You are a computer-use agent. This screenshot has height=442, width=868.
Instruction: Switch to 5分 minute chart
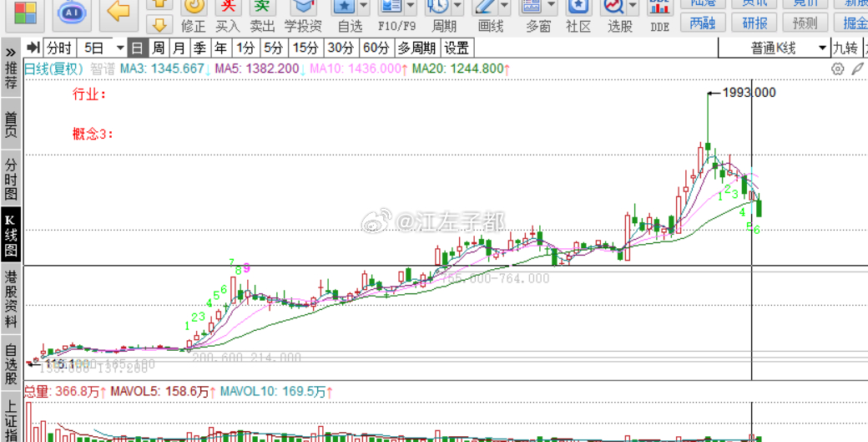tap(274, 48)
